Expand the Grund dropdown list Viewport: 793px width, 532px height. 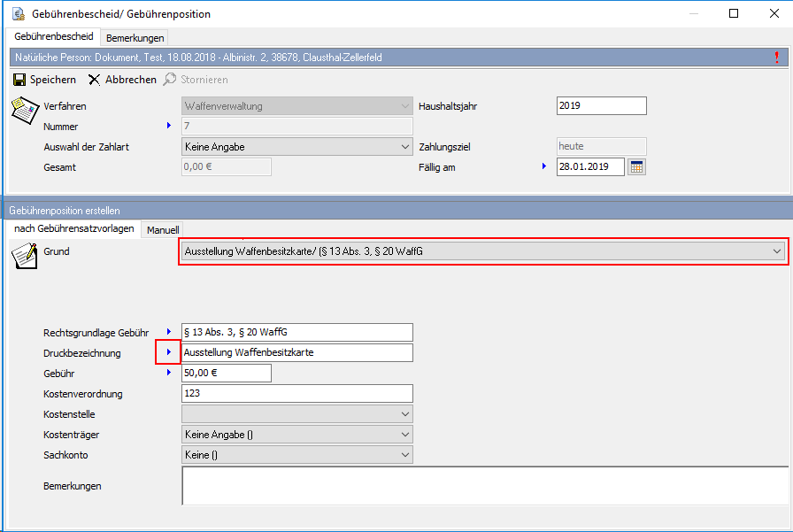[x=776, y=251]
